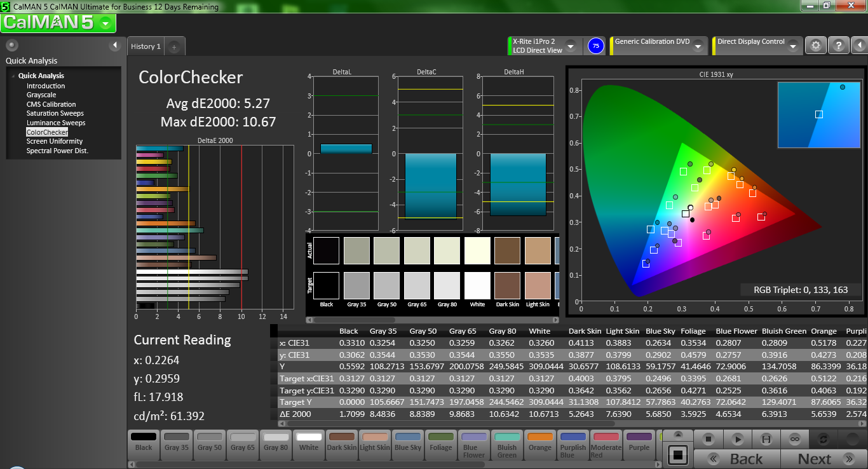Open the Spectral Power Dist. page
868x469 pixels.
57,151
